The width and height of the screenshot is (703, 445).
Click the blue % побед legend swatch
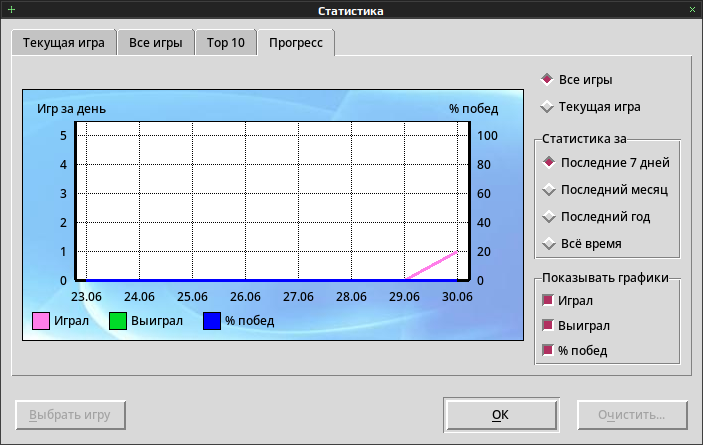point(212,321)
